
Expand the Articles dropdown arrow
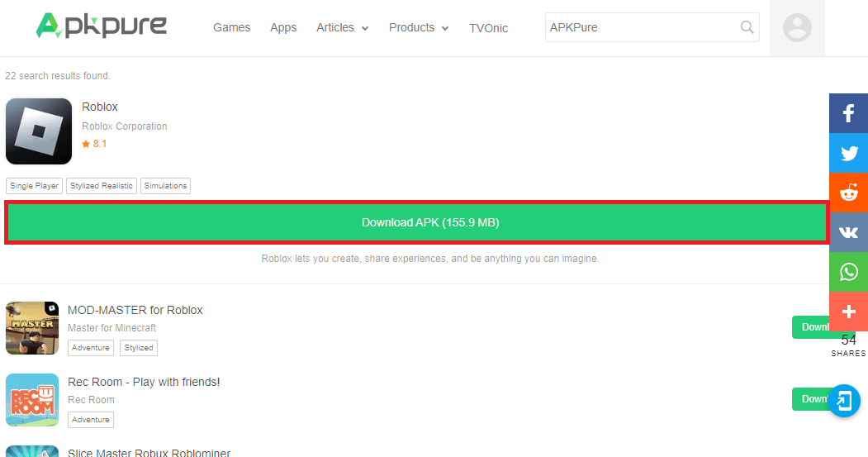[365, 28]
